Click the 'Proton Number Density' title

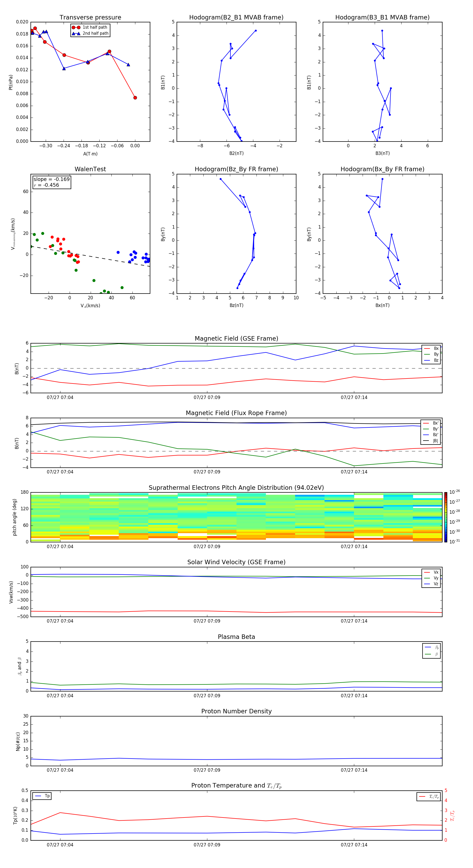236,711
